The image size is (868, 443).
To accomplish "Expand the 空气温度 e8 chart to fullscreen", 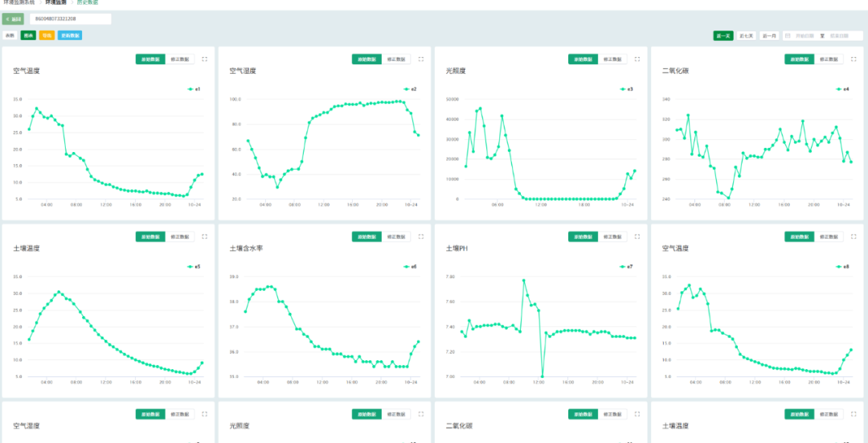I will tap(854, 236).
